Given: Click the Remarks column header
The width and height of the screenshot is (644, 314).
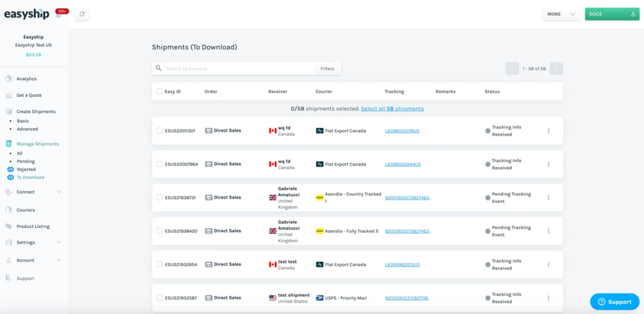Looking at the screenshot, I should [446, 92].
